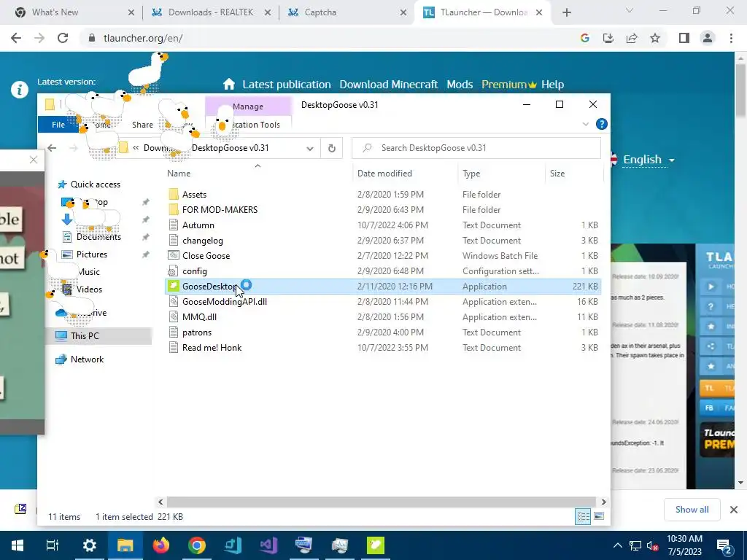Sort files by the Date modified column
The height and width of the screenshot is (560, 747).
point(384,174)
